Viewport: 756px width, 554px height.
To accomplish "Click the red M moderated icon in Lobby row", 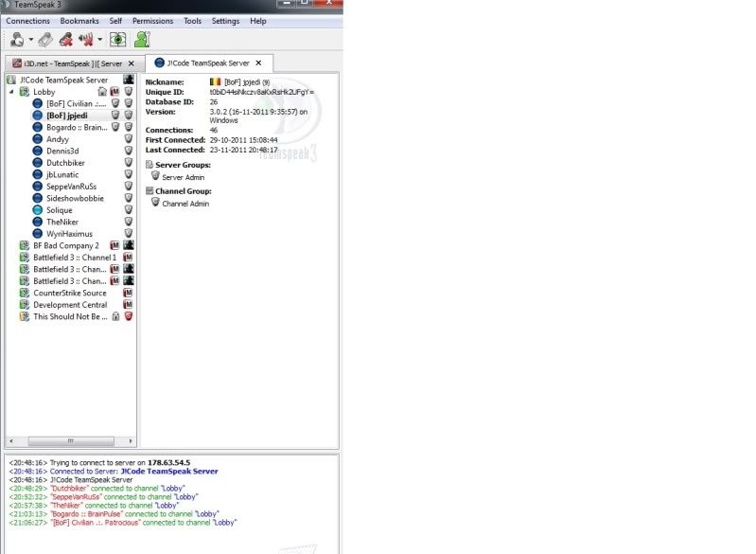I will tap(114, 92).
